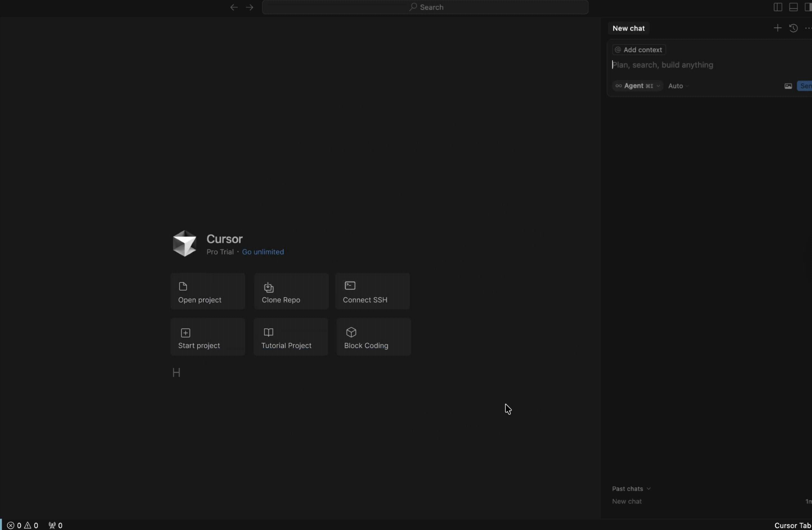Viewport: 812px width, 530px height.
Task: Click the ports broadcast status icon
Action: tap(55, 525)
